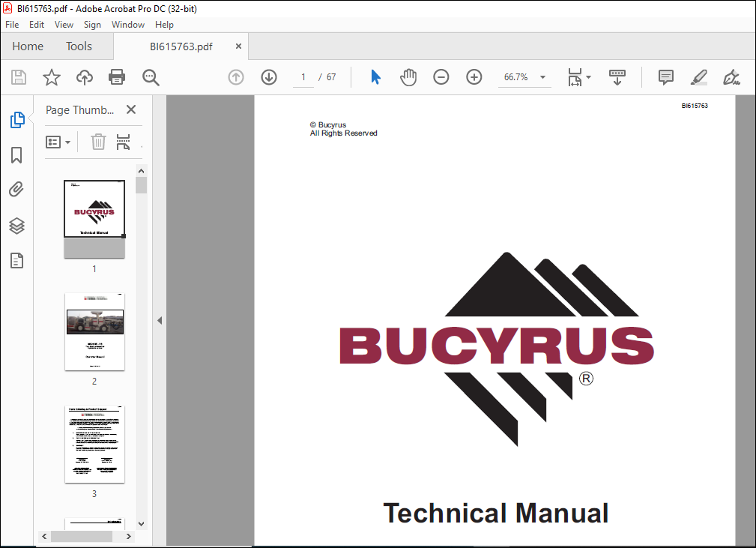Zoom out with minus button
The image size is (756, 548).
[x=441, y=77]
